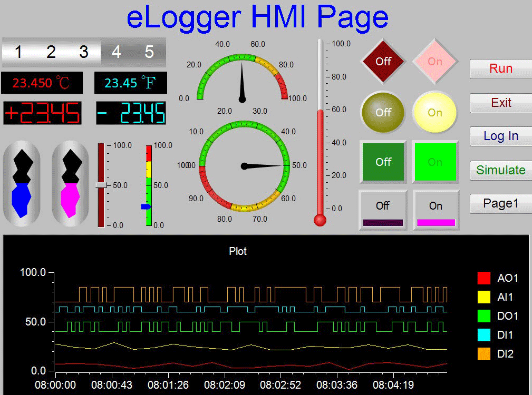
Task: Click the cyan Fahrenheit seven-segment display
Action: pos(131,113)
